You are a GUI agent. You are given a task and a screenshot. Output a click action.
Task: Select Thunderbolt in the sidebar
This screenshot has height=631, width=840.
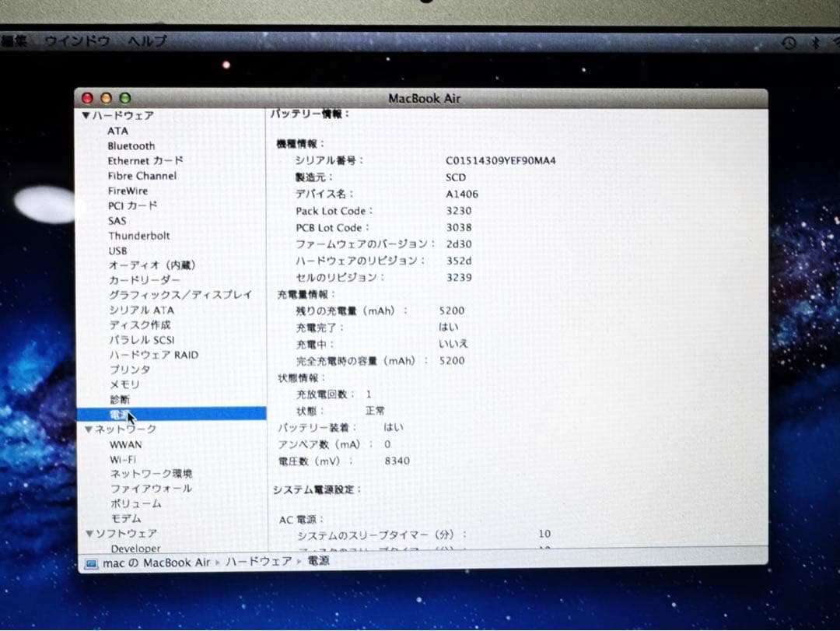139,236
